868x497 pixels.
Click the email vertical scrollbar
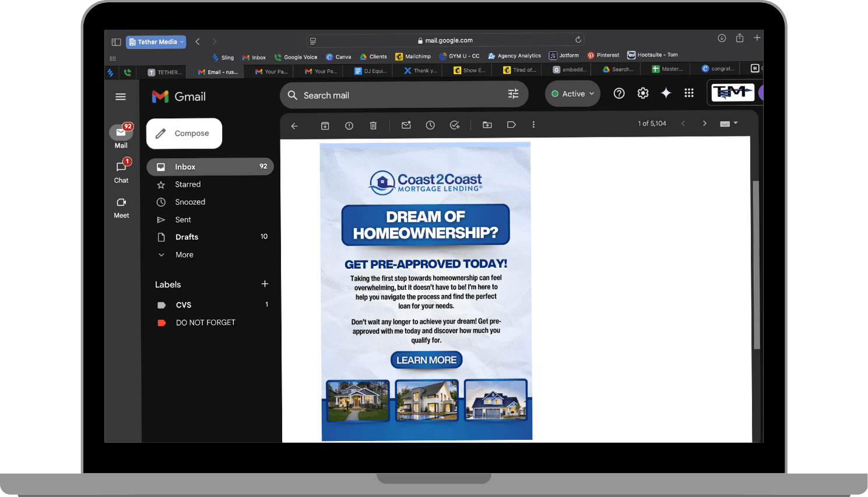(756, 265)
